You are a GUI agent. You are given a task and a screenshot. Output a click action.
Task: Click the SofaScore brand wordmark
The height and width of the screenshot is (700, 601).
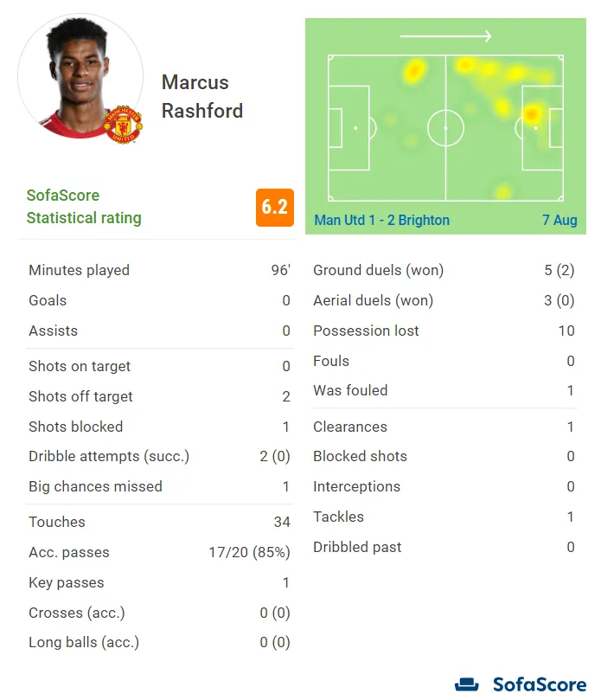(539, 684)
